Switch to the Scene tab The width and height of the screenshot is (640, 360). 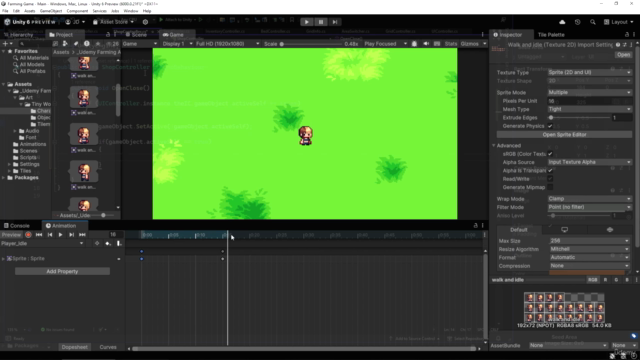point(136,35)
